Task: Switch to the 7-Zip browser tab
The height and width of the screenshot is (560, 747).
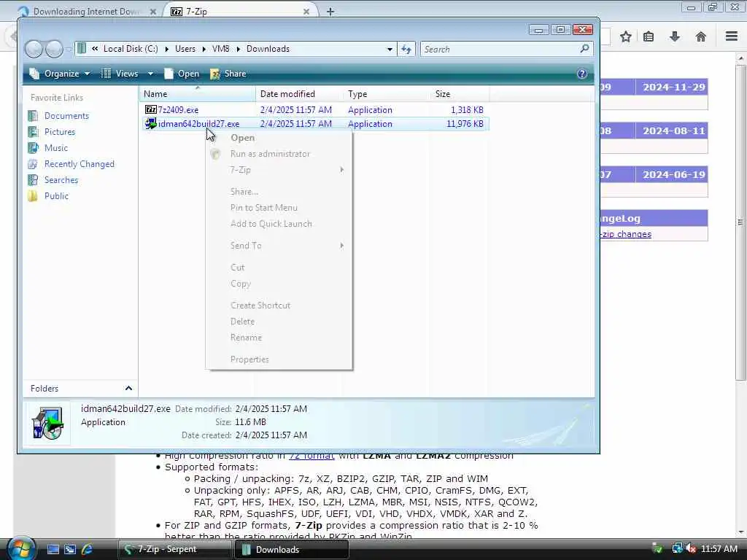Action: point(241,12)
